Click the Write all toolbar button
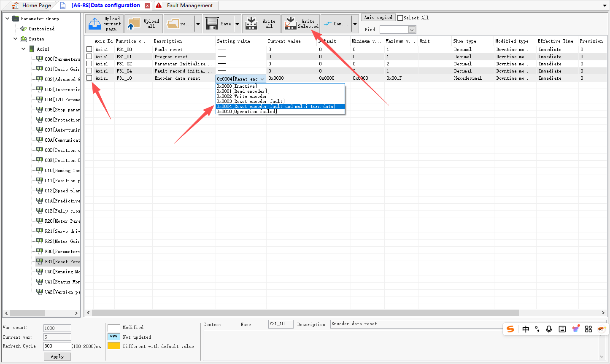The width and height of the screenshot is (610, 364). (261, 24)
